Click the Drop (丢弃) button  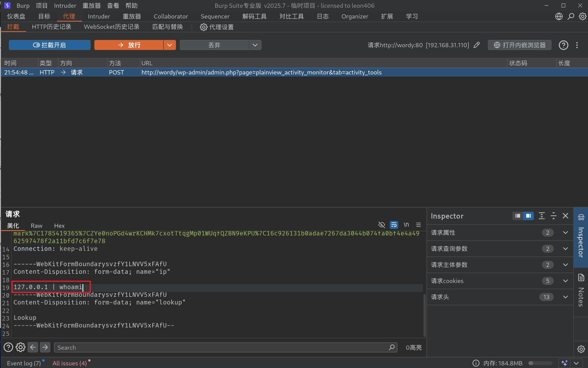[x=214, y=45]
